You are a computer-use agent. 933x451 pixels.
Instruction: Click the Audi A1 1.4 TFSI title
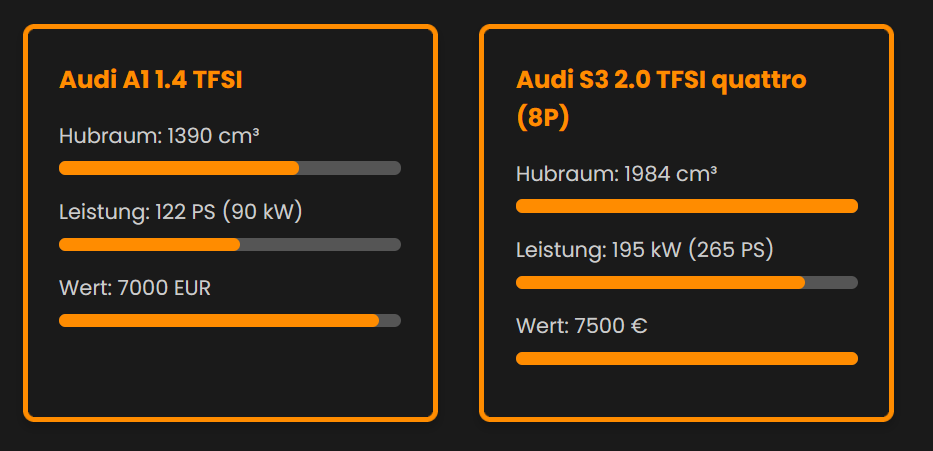click(151, 81)
